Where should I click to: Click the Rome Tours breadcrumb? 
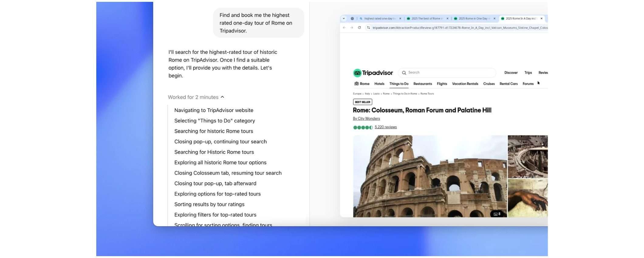(427, 94)
